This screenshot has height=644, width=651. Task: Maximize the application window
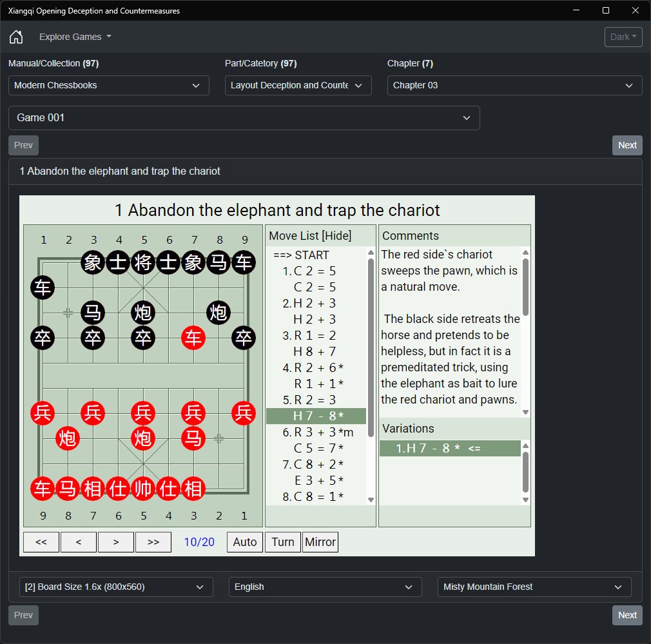tap(606, 10)
